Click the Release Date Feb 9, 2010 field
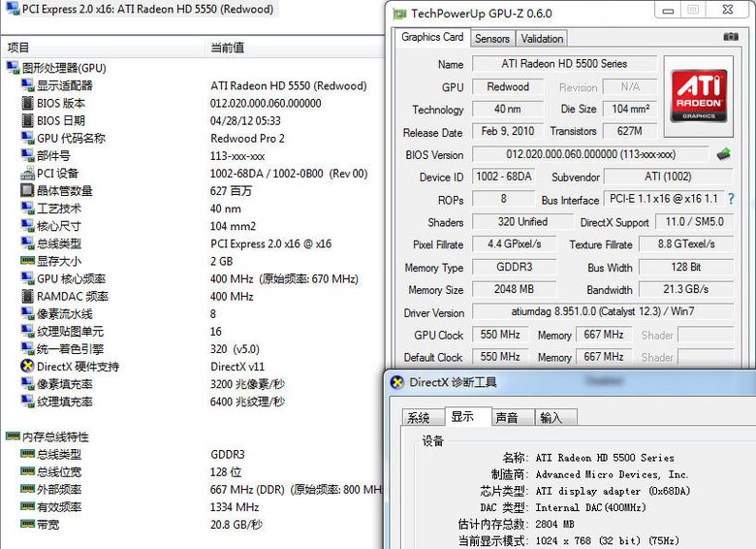Viewport: 756px width, 549px height. point(508,131)
